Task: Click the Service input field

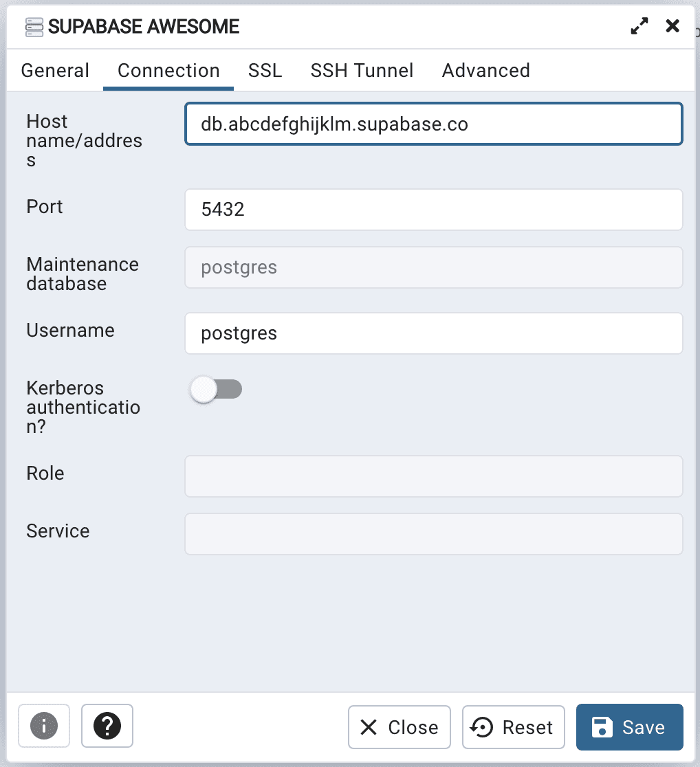Action: [x=434, y=534]
